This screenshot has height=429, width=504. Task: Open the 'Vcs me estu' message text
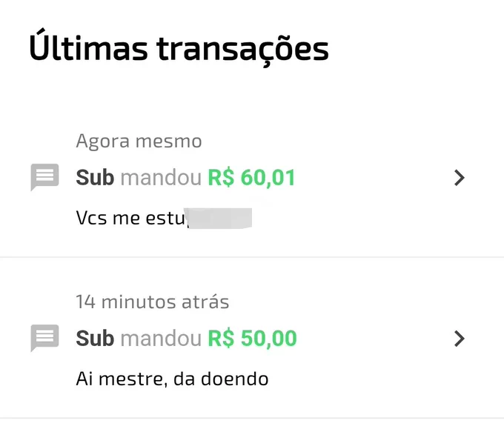tap(132, 218)
